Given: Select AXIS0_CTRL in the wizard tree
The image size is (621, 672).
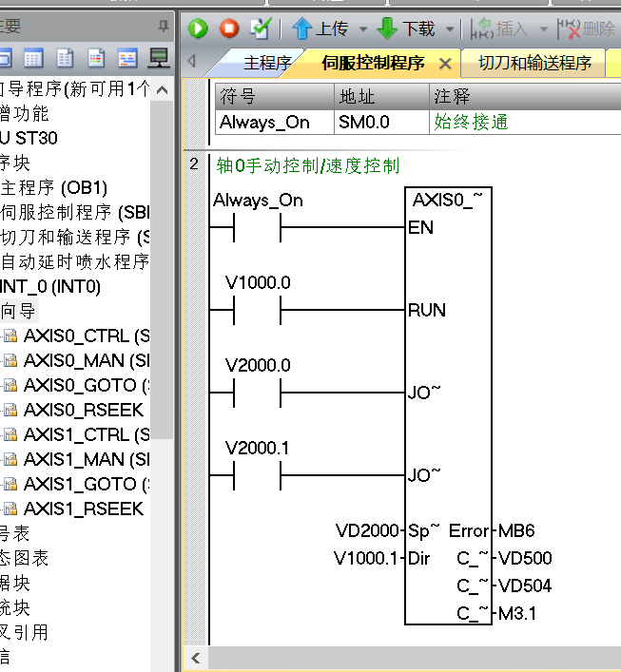Looking at the screenshot, I should click(x=87, y=336).
